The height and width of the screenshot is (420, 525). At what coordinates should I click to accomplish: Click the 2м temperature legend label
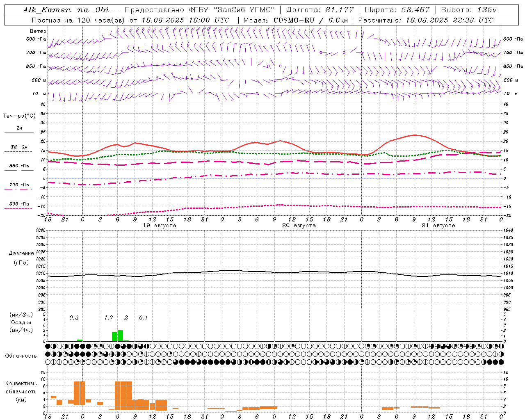[x=19, y=128]
